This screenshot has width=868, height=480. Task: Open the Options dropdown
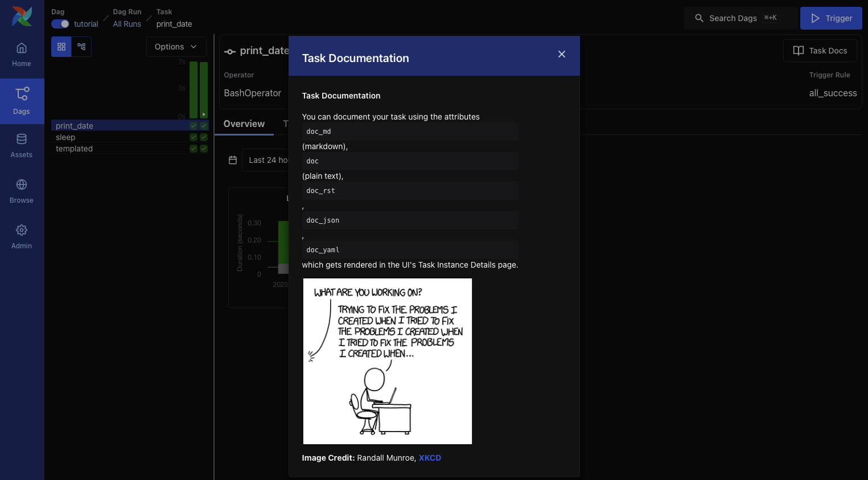[x=176, y=47]
